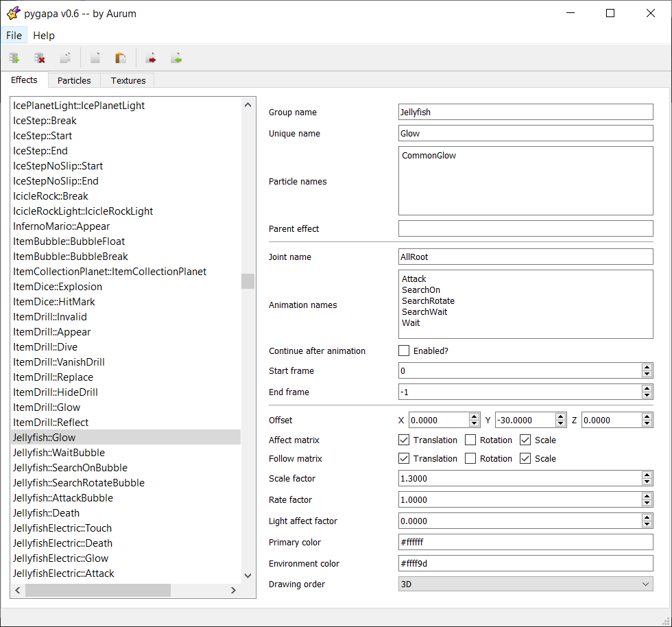Click the Primary color #ffffff field
This screenshot has width=672, height=627.
[x=525, y=542]
